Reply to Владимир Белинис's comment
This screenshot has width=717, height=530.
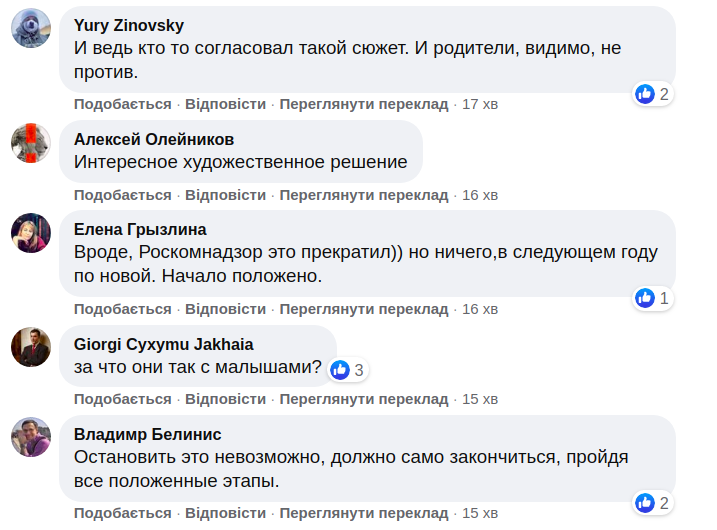pos(225,514)
